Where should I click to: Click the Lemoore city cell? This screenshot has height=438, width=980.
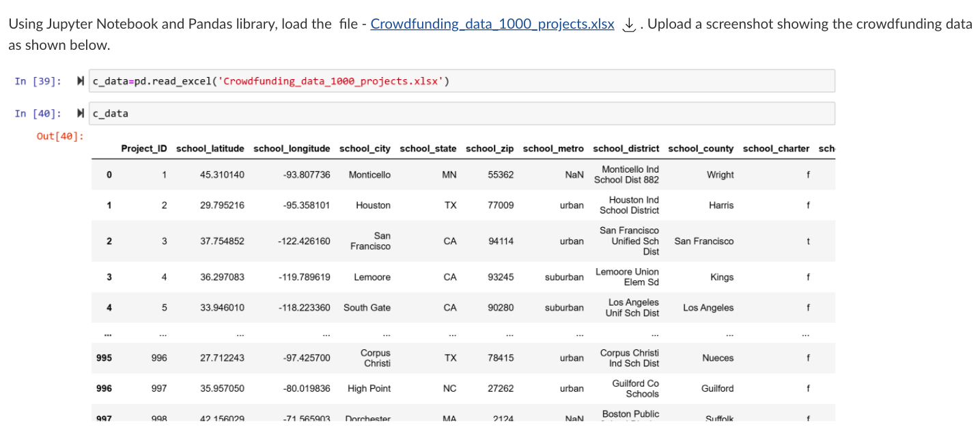(372, 277)
